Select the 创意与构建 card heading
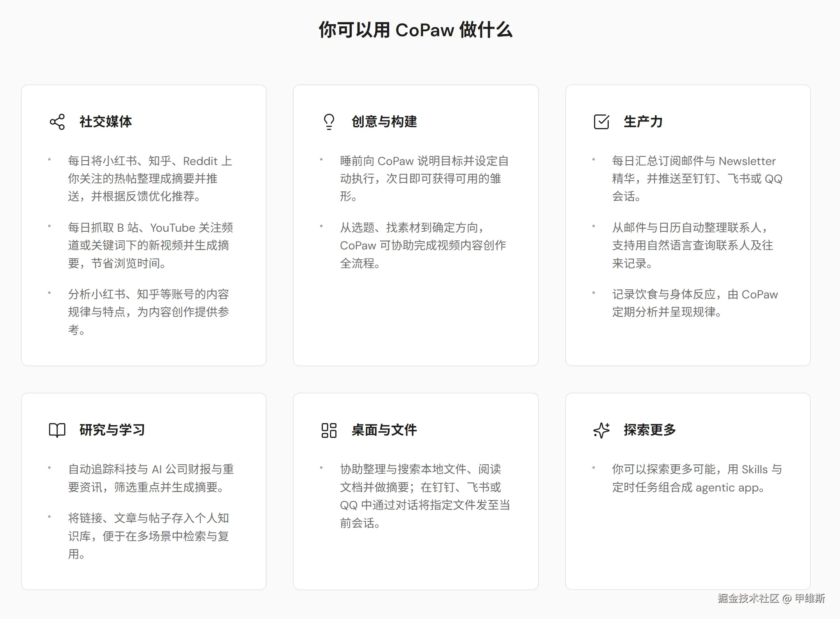Screen dimensions: 840x619 (384, 122)
